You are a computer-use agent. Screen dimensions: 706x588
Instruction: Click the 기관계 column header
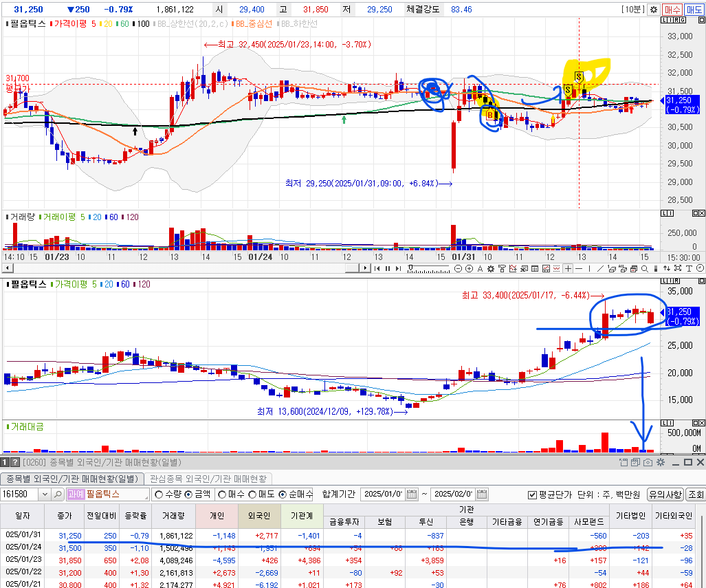(x=302, y=516)
